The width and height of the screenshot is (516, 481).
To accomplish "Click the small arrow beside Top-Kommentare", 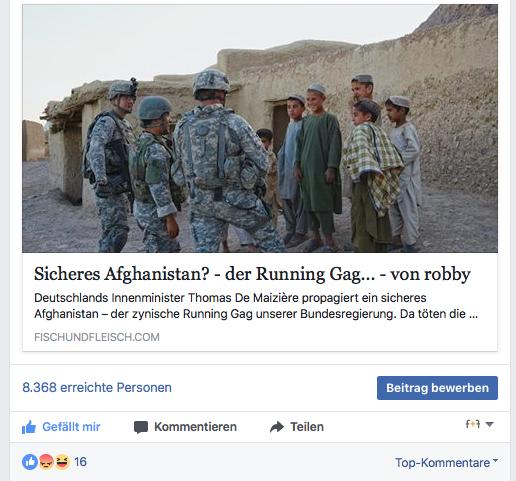I will [495, 460].
